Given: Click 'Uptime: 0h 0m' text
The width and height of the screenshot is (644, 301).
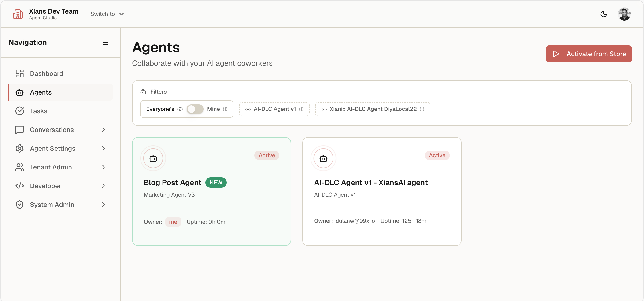Looking at the screenshot, I should pos(206,222).
